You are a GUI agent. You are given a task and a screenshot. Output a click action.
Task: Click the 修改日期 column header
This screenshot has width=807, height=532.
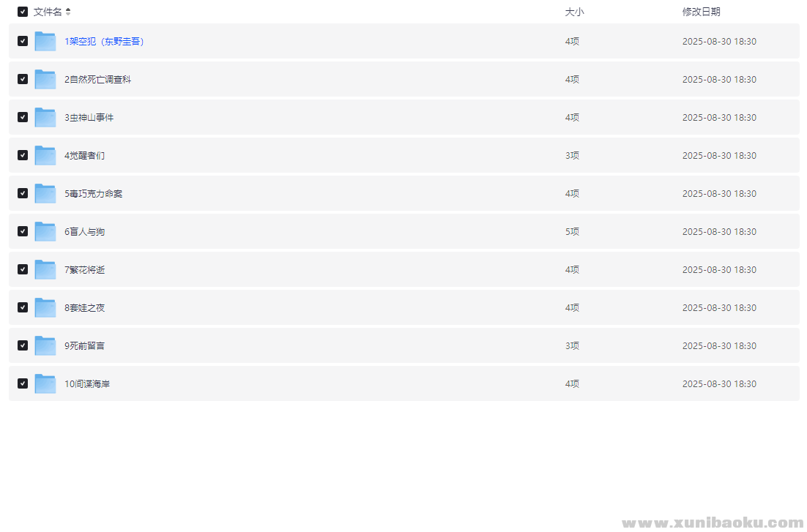click(701, 12)
